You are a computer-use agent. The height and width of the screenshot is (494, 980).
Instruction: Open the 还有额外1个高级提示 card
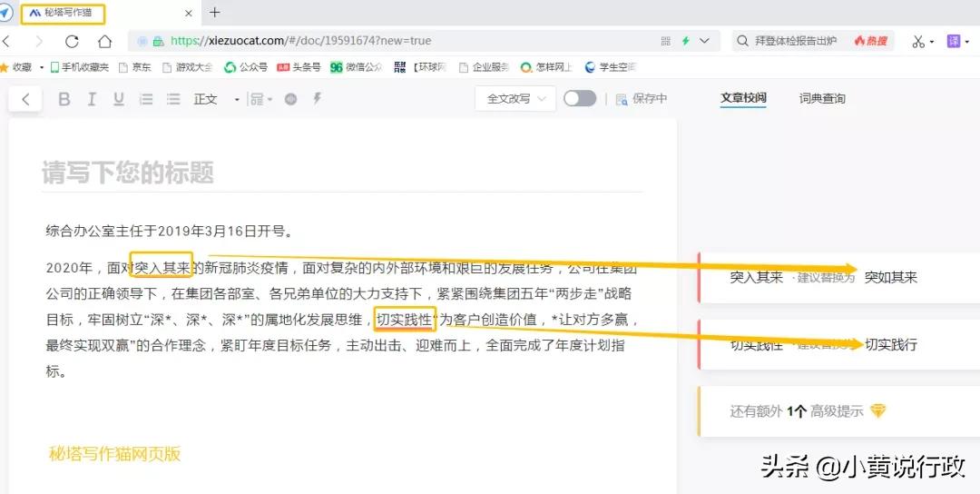pyautogui.click(x=839, y=410)
